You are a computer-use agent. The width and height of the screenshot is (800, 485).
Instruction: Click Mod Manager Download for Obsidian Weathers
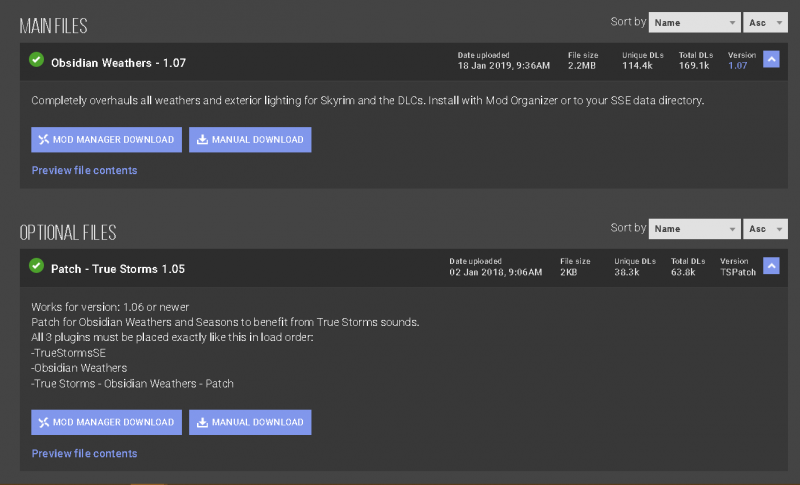pos(106,140)
